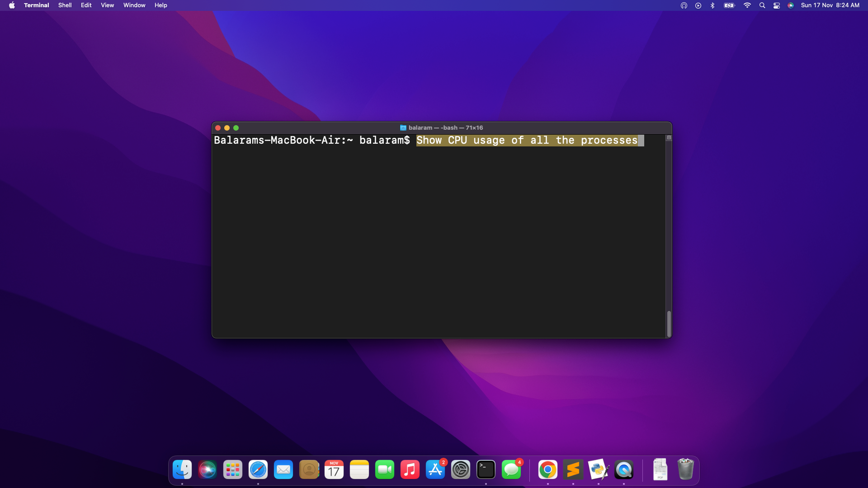Click the split pane button above the scrollbar
The height and width of the screenshot is (488, 868).
click(669, 138)
